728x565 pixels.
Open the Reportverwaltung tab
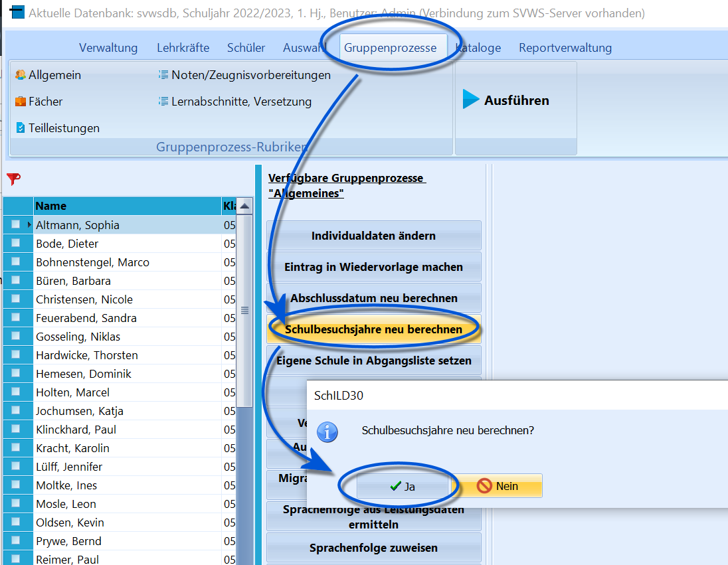point(565,47)
